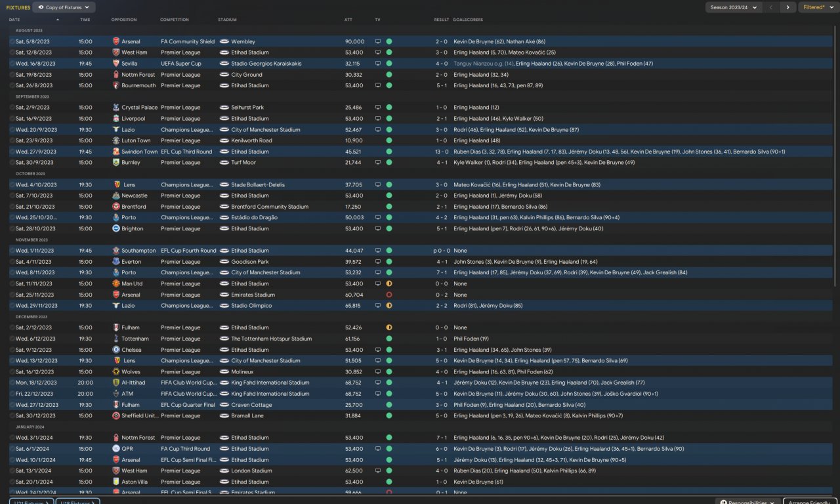
Task: Click the TV icon on the Sevilla row
Action: point(377,64)
